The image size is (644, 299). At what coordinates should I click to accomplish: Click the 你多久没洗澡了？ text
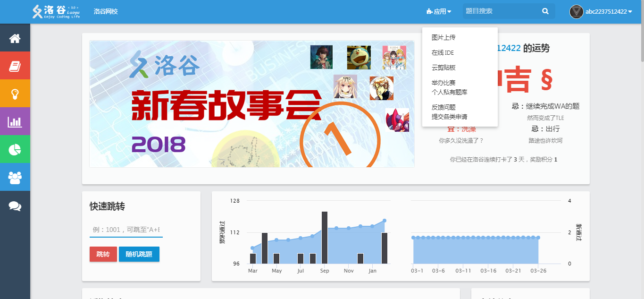click(x=461, y=141)
